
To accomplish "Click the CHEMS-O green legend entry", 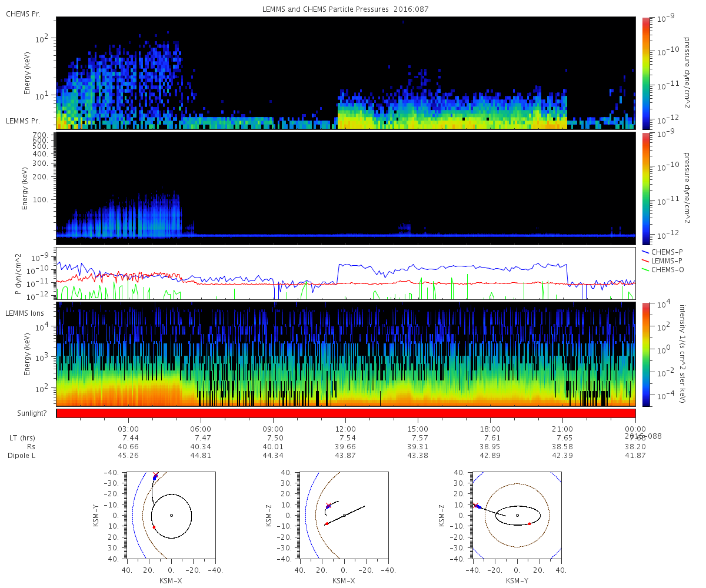I will (663, 269).
